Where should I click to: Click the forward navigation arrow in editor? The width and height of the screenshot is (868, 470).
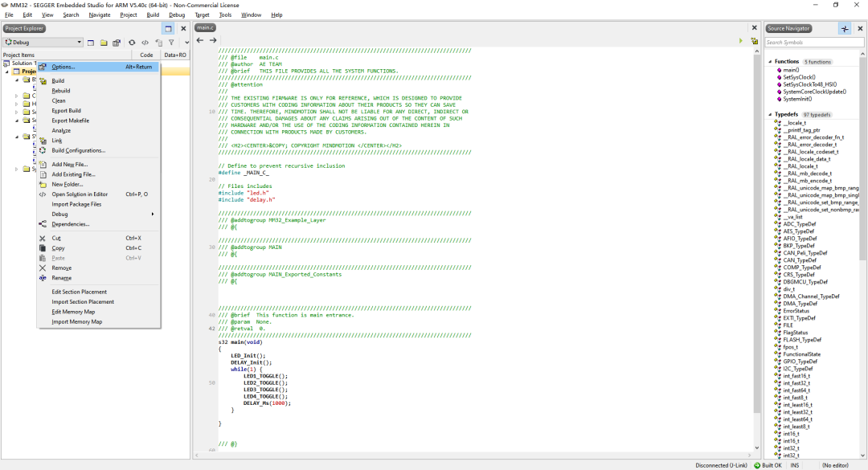point(212,40)
